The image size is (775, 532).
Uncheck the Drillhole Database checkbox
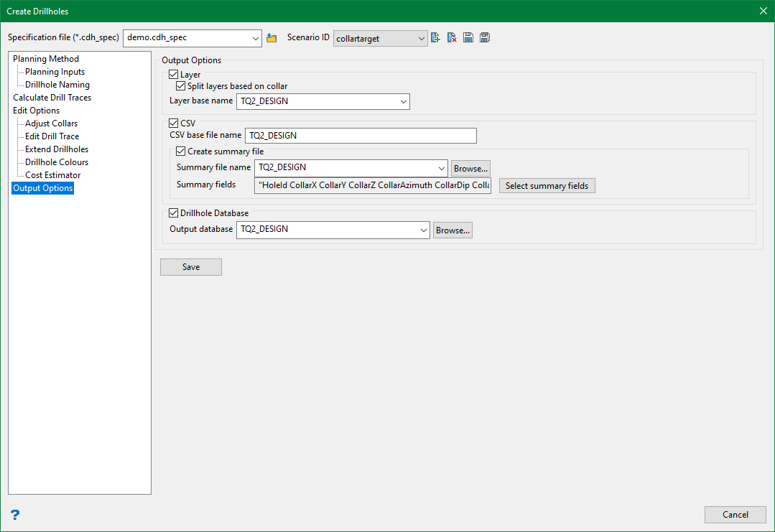click(x=174, y=213)
